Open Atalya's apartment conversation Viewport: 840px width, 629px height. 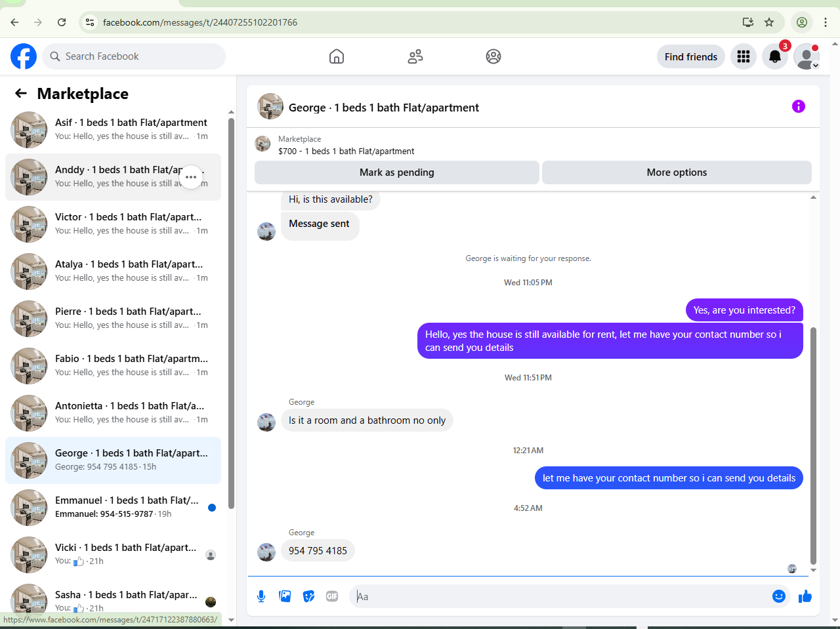(113, 272)
